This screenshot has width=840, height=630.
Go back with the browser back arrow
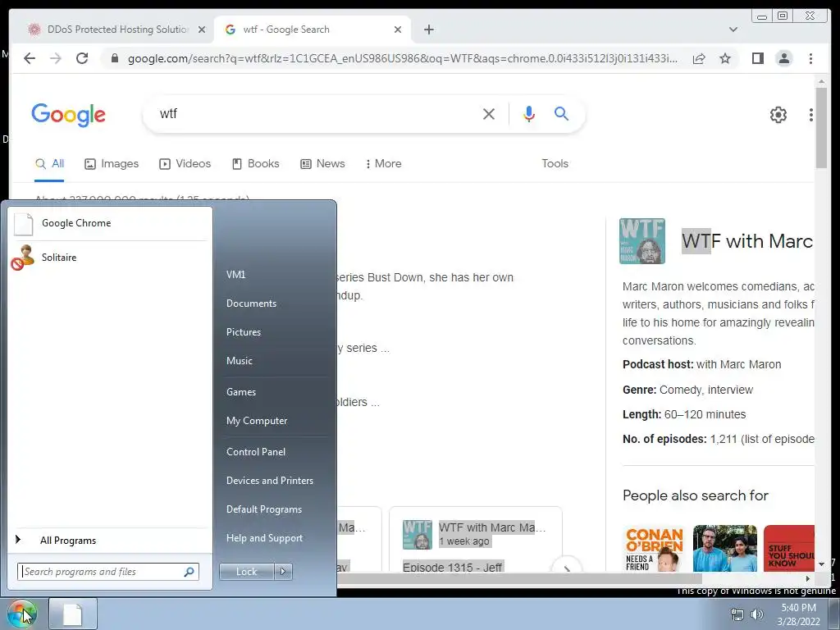pyautogui.click(x=30, y=58)
